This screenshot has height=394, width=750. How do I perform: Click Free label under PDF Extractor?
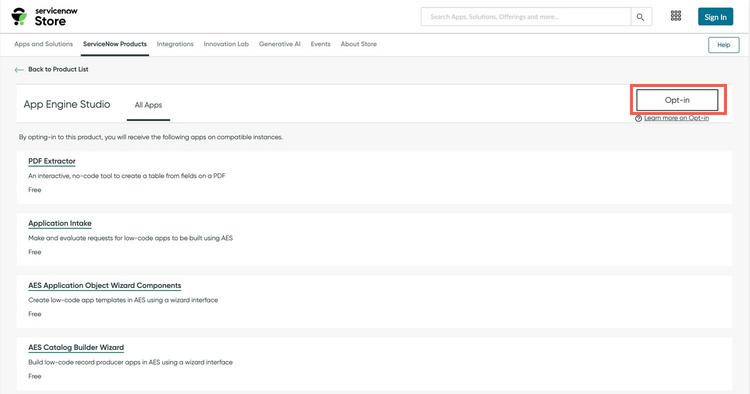35,190
